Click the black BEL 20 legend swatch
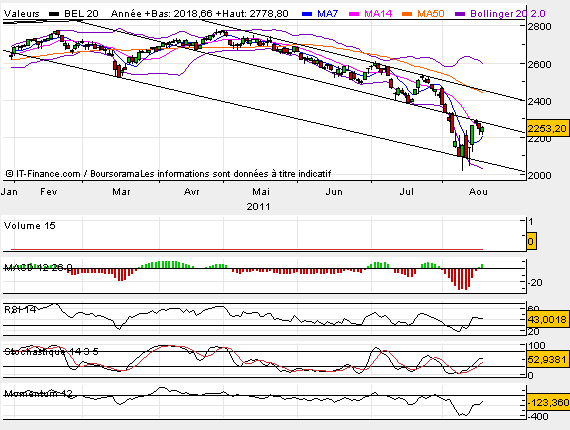The height and width of the screenshot is (430, 570). [x=54, y=14]
